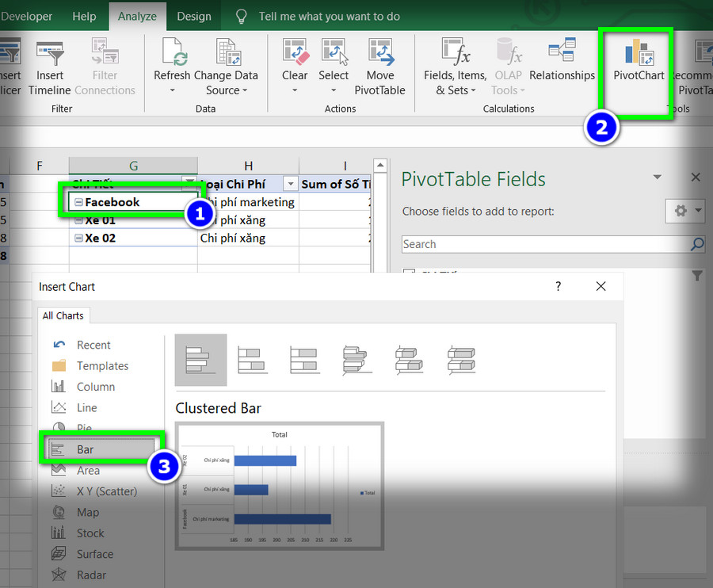Select the All Charts tab
The width and height of the screenshot is (713, 588).
(63, 315)
